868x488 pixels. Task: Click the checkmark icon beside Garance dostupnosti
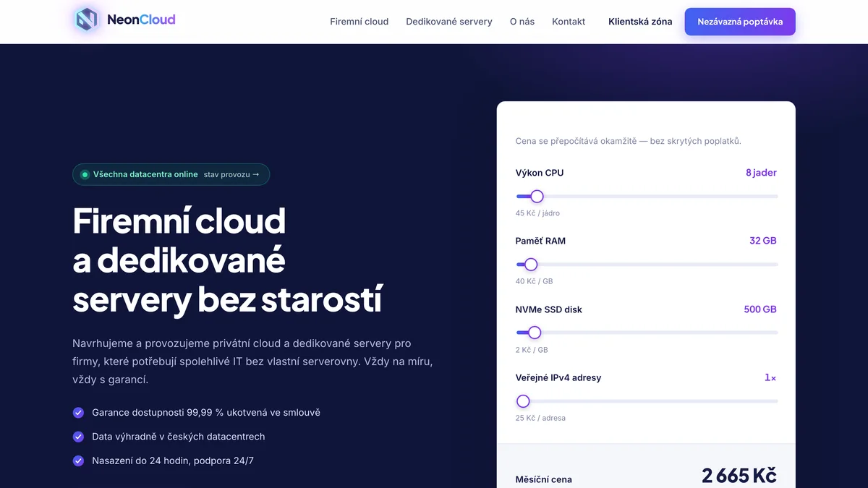pos(78,413)
